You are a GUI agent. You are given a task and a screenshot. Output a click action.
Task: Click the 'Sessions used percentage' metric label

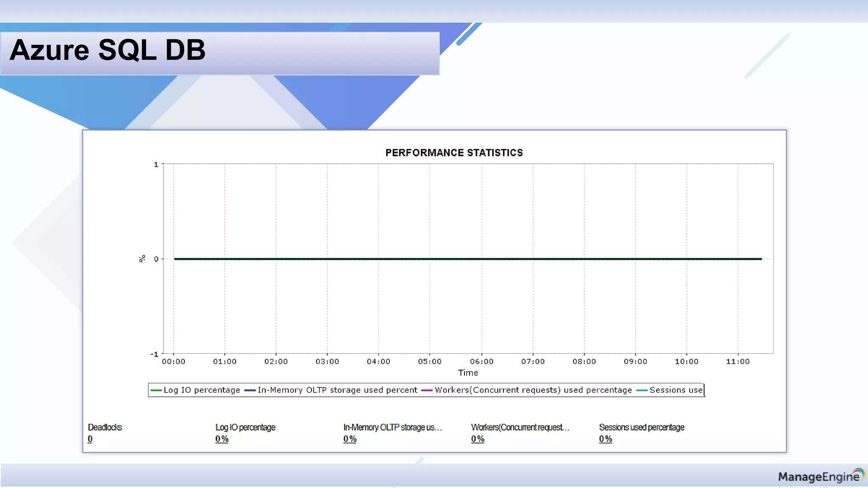[642, 427]
